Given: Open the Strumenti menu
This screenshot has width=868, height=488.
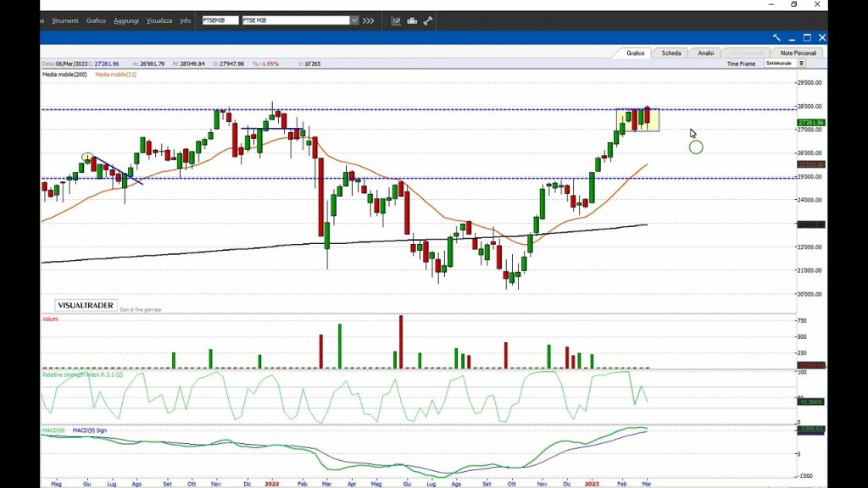Looking at the screenshot, I should pos(65,20).
